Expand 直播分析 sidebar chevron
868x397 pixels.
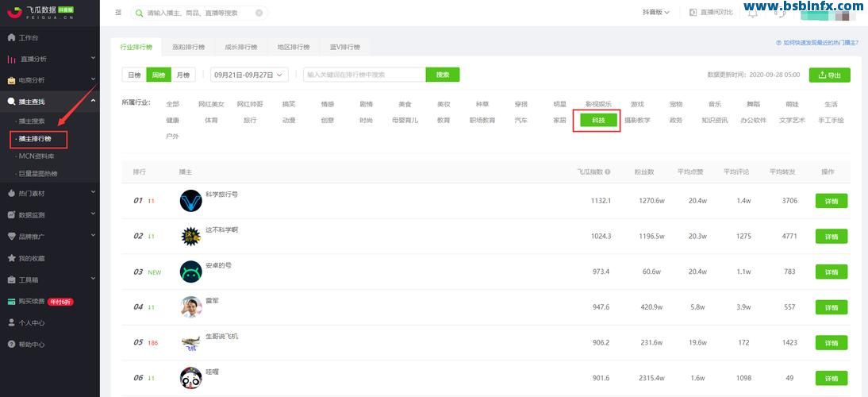click(93, 58)
